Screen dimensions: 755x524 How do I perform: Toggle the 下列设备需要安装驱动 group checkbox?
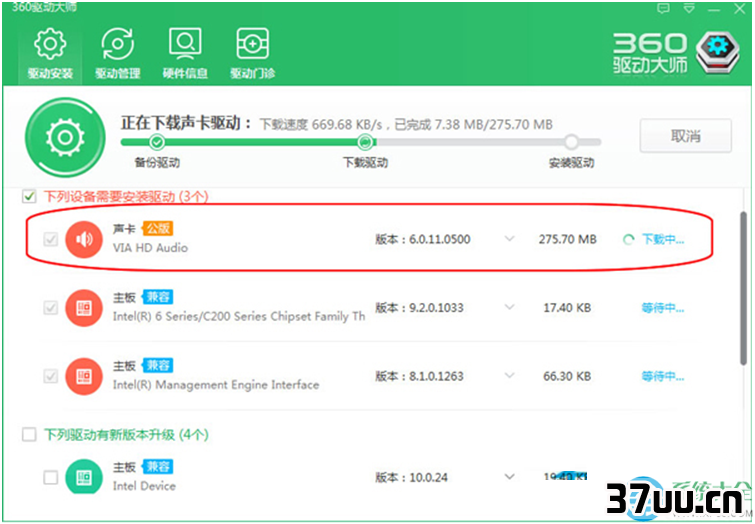tap(29, 196)
